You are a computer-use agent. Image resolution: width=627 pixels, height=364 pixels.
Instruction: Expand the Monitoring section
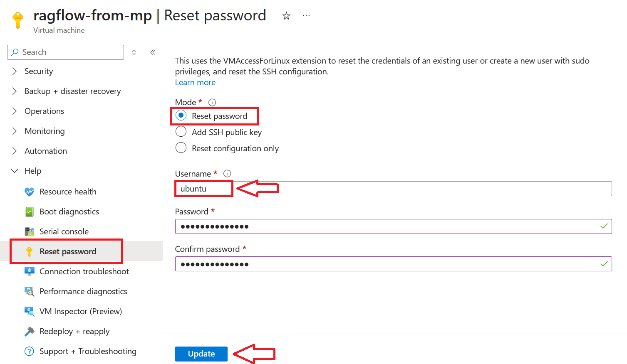(15, 131)
